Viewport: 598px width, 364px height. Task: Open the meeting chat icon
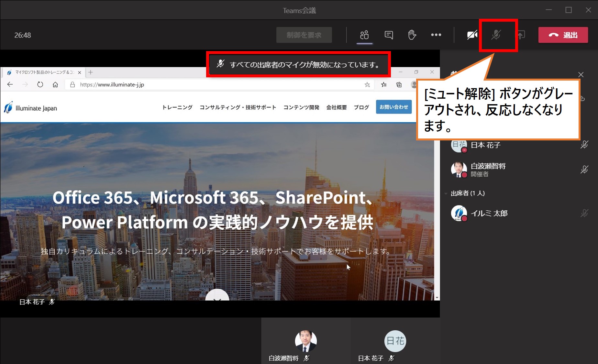[x=389, y=35]
